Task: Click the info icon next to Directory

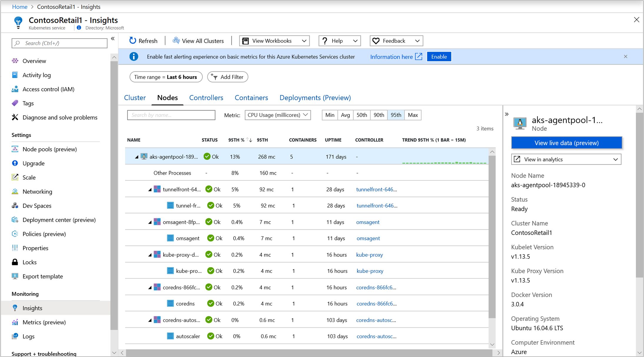Action: [79, 28]
